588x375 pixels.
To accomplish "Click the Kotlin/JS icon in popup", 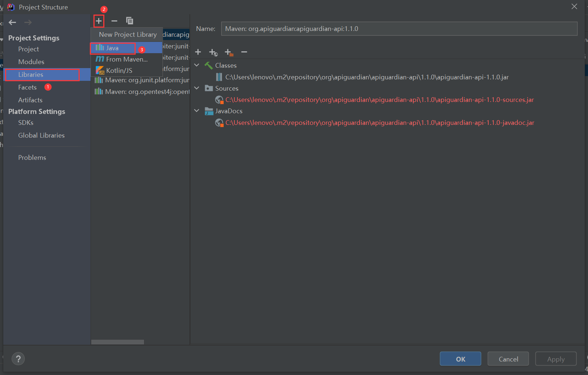I will [x=100, y=70].
